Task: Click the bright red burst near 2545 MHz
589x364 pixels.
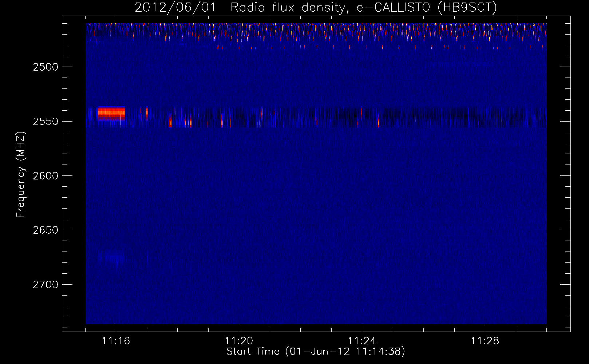Action: [x=111, y=114]
